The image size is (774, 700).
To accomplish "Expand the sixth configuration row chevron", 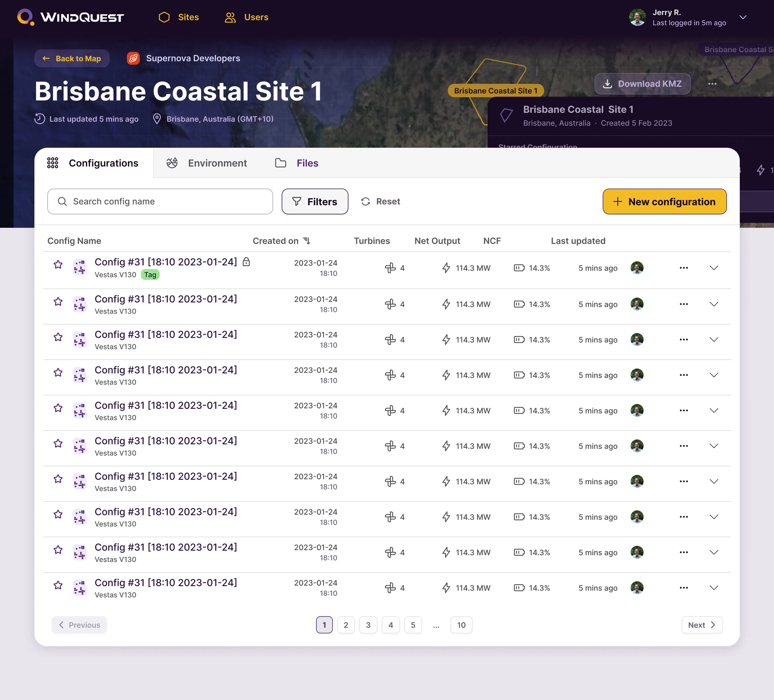I will click(713, 446).
